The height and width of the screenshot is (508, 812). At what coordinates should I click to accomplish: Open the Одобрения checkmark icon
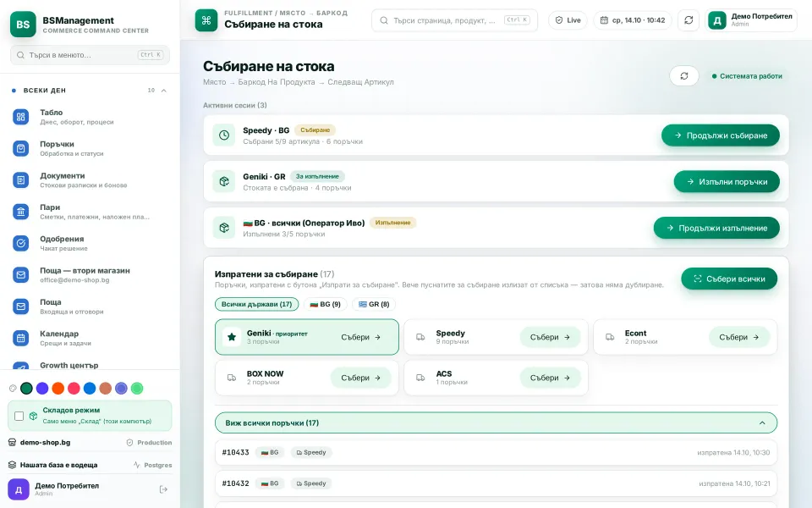coord(20,243)
